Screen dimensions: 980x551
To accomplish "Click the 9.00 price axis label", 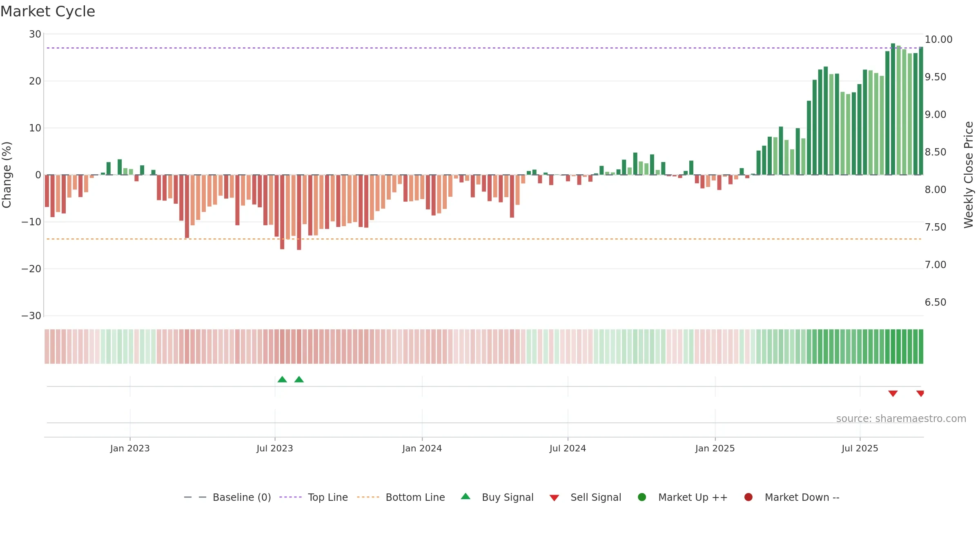I will click(935, 115).
